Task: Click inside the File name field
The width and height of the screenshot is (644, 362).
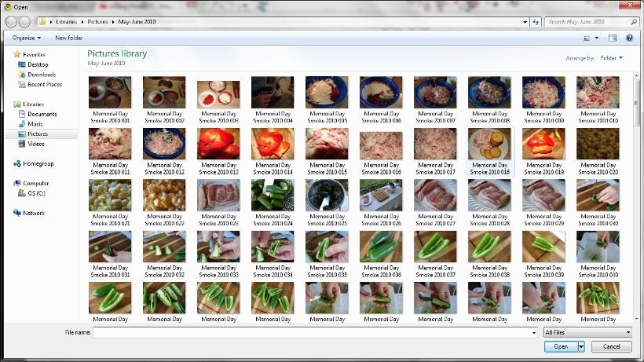Action: pyautogui.click(x=314, y=332)
